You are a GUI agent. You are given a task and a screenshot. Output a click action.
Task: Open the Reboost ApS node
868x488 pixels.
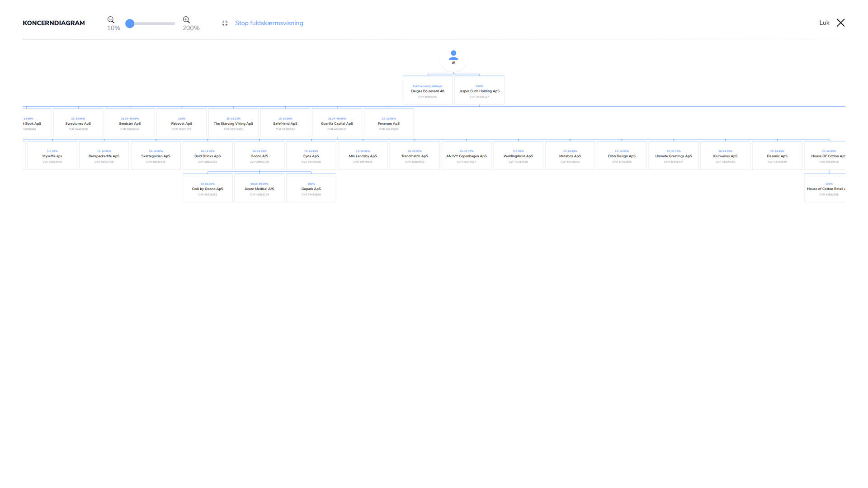tap(182, 123)
